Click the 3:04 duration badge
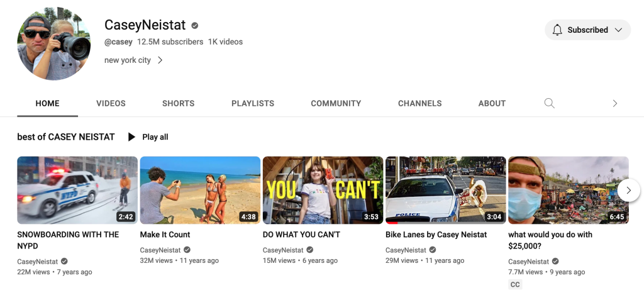Image resolution: width=644 pixels, height=295 pixels. [x=494, y=216]
